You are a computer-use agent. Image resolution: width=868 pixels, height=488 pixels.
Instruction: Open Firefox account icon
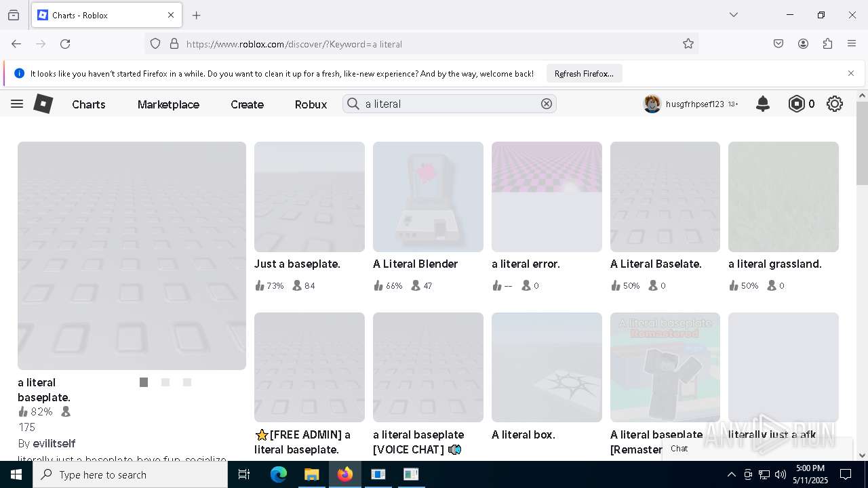(803, 44)
